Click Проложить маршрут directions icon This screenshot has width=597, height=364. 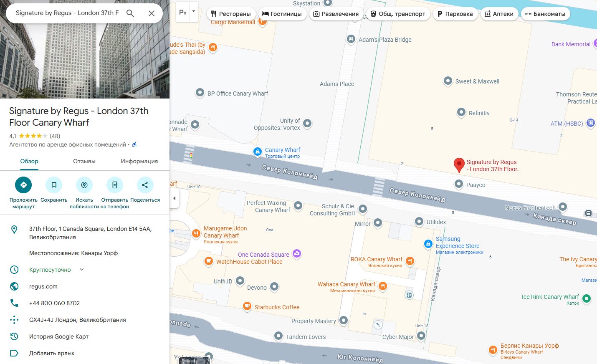point(23,185)
